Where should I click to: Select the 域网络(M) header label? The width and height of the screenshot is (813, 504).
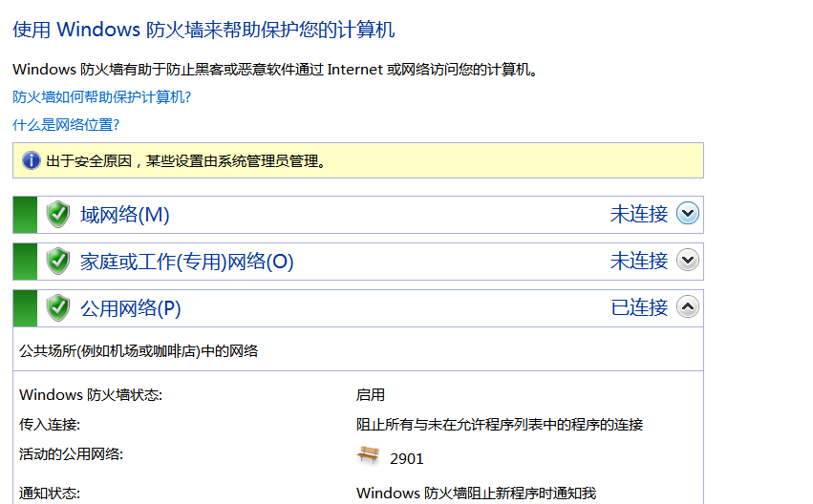point(124,215)
